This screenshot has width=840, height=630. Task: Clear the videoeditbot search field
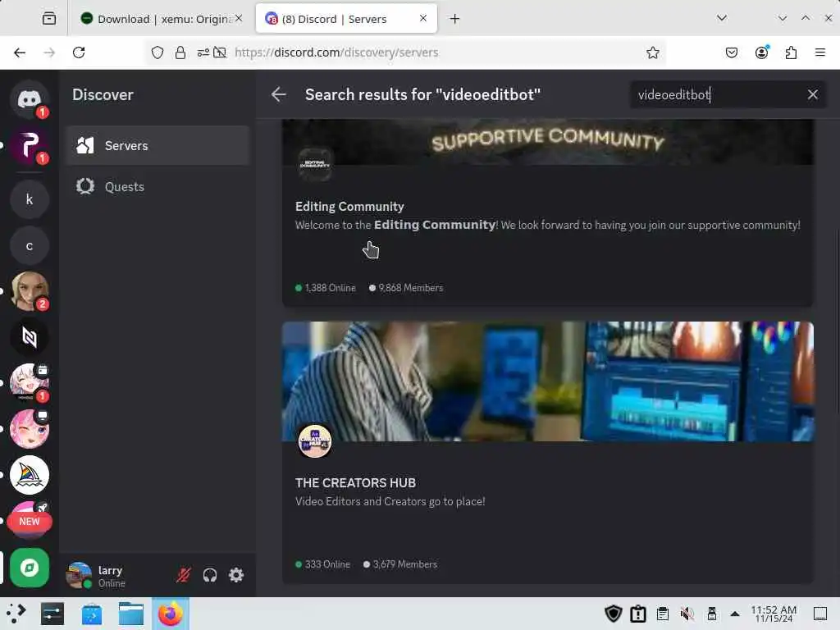[x=812, y=94]
